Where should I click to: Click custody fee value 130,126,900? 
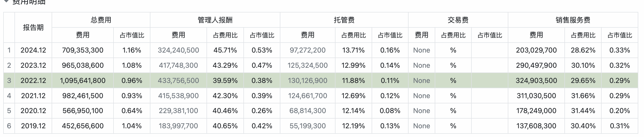(x=308, y=81)
